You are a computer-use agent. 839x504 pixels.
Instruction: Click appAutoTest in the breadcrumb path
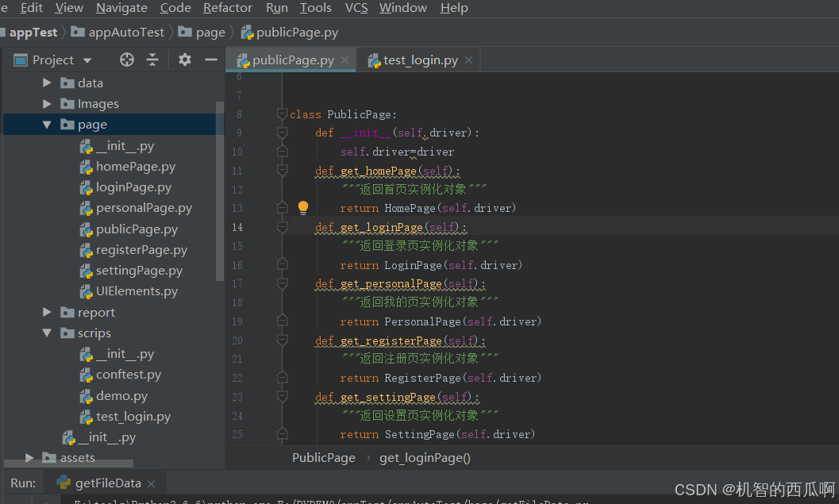click(x=126, y=33)
